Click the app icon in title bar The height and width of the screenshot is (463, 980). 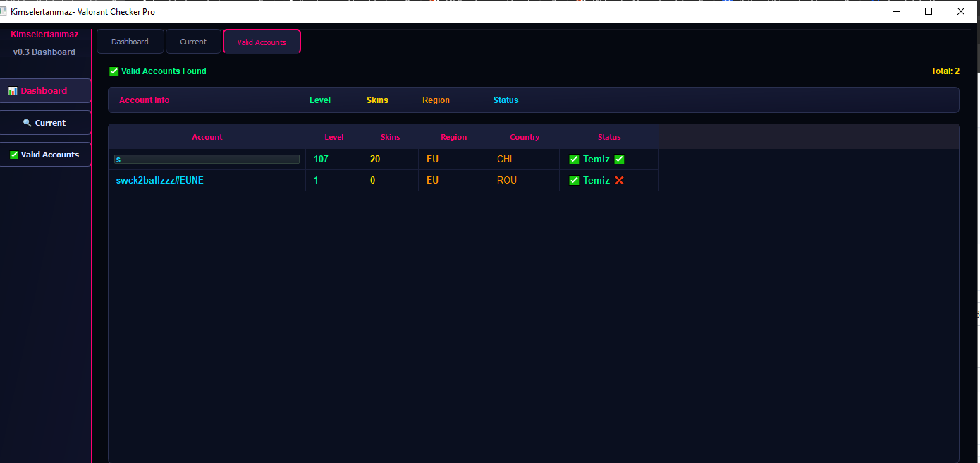click(x=4, y=11)
